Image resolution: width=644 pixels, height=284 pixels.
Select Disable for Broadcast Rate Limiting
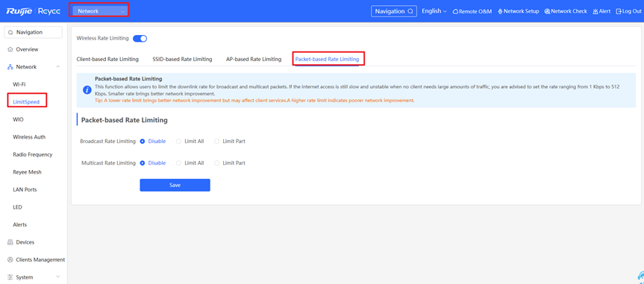143,141
